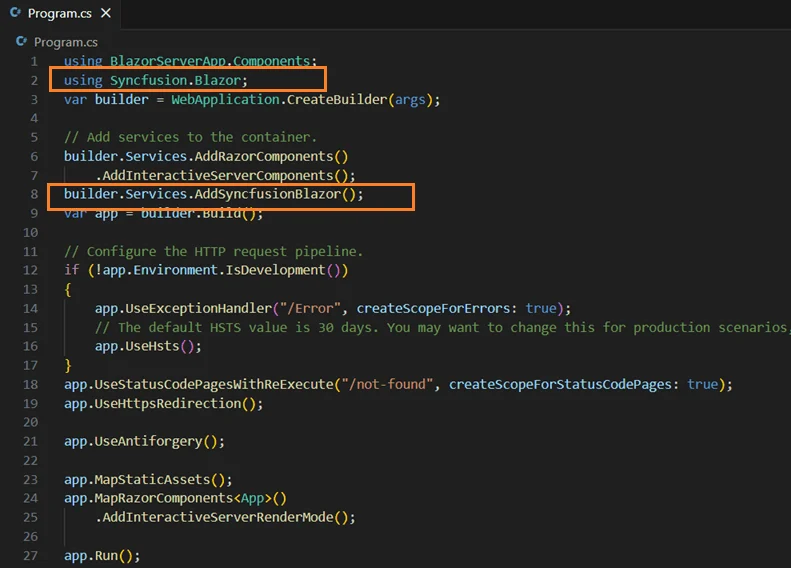Click 'app.Run();' on the last line
Image resolution: width=791 pixels, height=568 pixels.
click(x=102, y=556)
